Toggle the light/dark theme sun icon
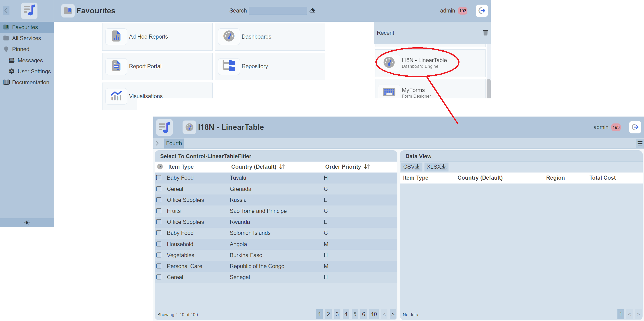Screen dimensions: 644x321 [27, 223]
